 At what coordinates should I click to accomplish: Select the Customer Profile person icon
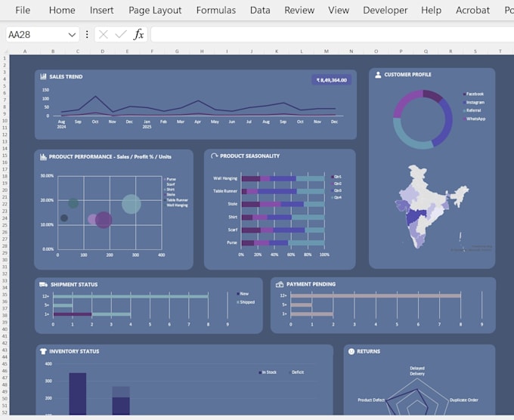coord(378,75)
